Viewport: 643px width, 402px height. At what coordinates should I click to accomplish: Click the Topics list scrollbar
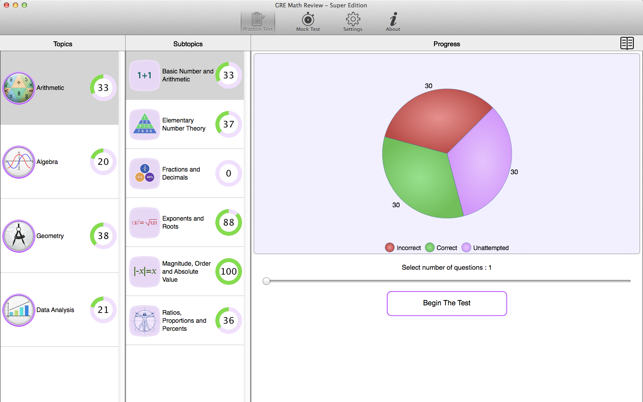point(122,226)
